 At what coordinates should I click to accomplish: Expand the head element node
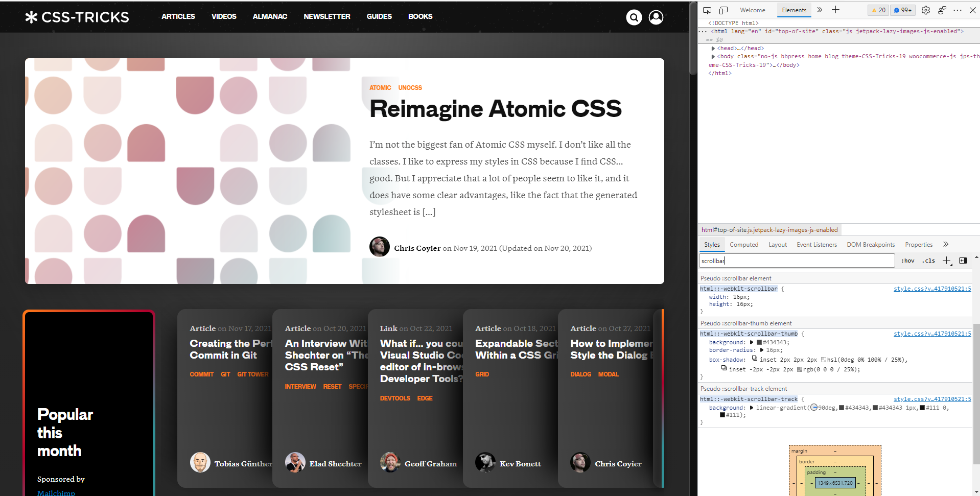pyautogui.click(x=714, y=48)
